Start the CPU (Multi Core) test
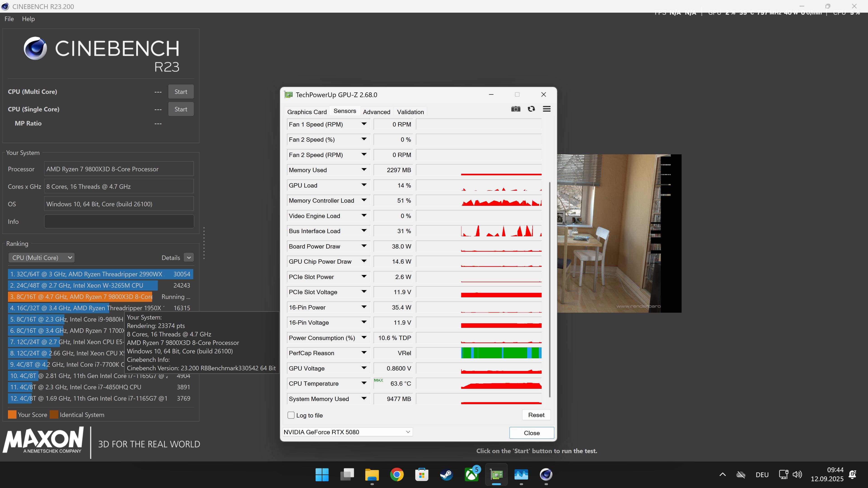 181,91
